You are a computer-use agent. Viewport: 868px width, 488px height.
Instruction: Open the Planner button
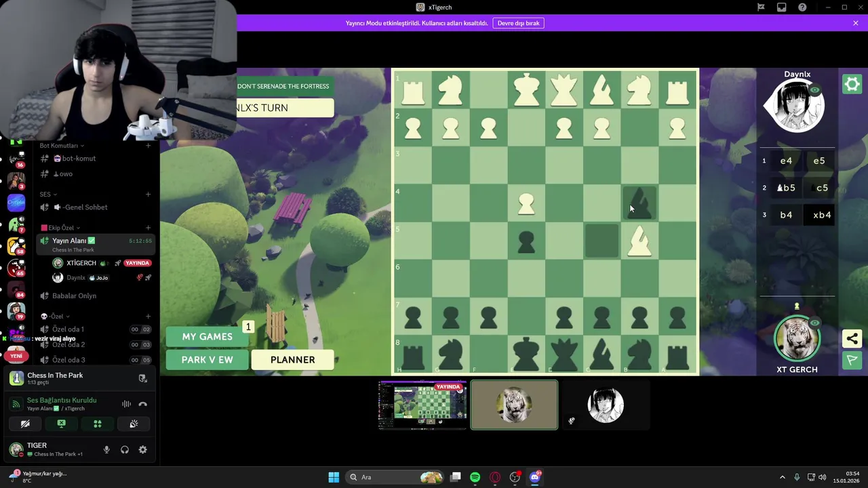tap(293, 360)
